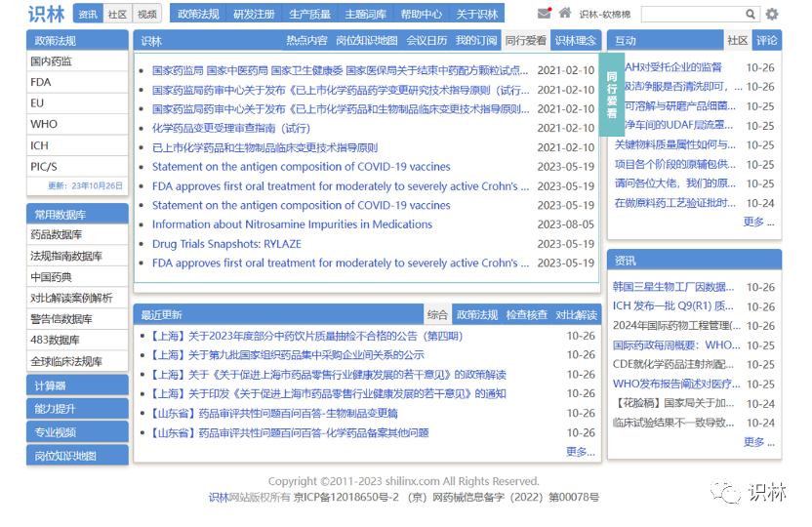
Task: Switch to the 我的订阅 tab
Action: pos(476,40)
